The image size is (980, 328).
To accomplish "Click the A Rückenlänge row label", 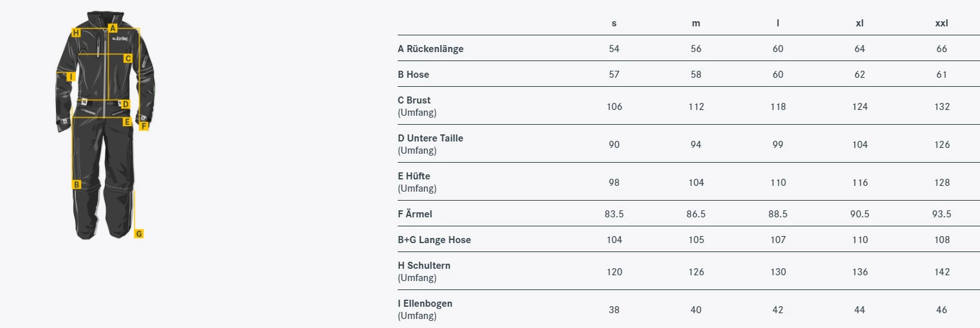I will pos(430,49).
